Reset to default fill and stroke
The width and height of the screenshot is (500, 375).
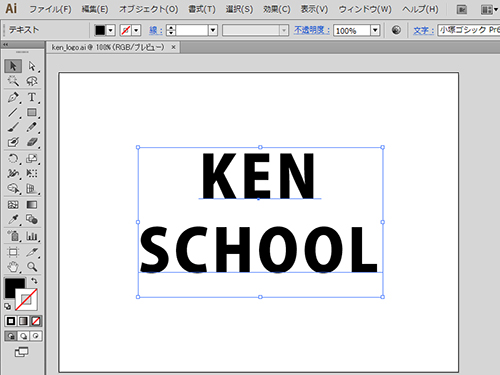(8, 306)
